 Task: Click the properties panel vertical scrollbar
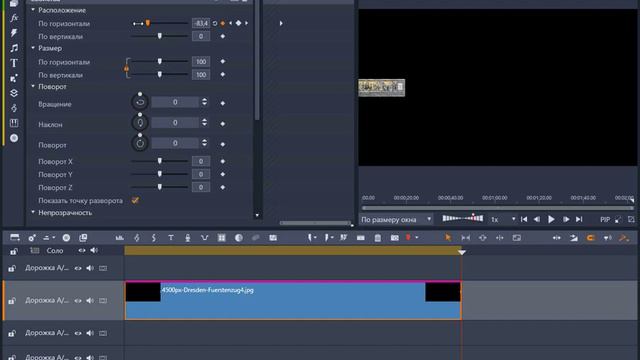[x=257, y=60]
